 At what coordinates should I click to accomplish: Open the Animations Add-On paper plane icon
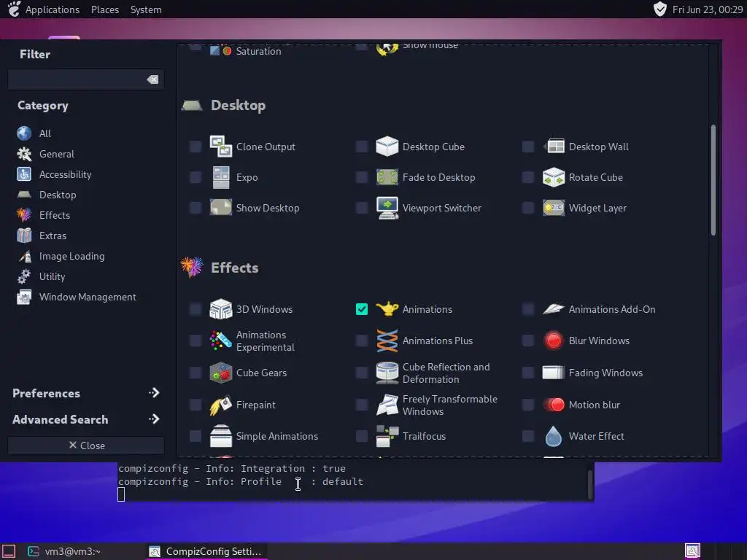click(x=554, y=309)
